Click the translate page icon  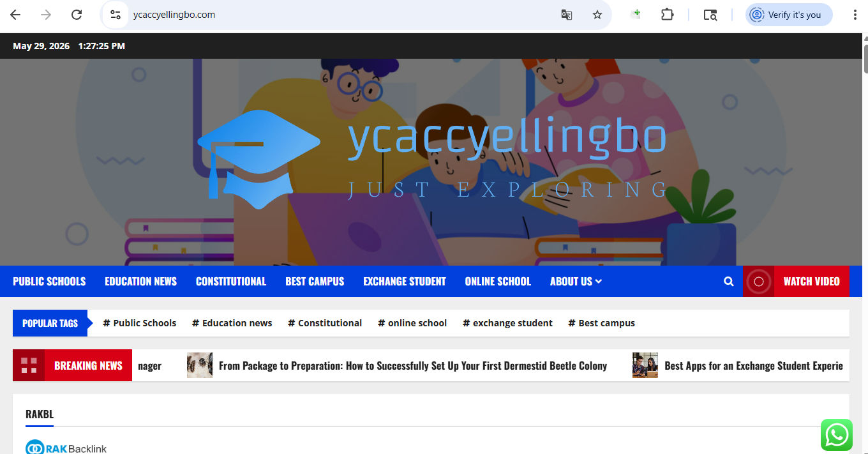[x=566, y=15]
